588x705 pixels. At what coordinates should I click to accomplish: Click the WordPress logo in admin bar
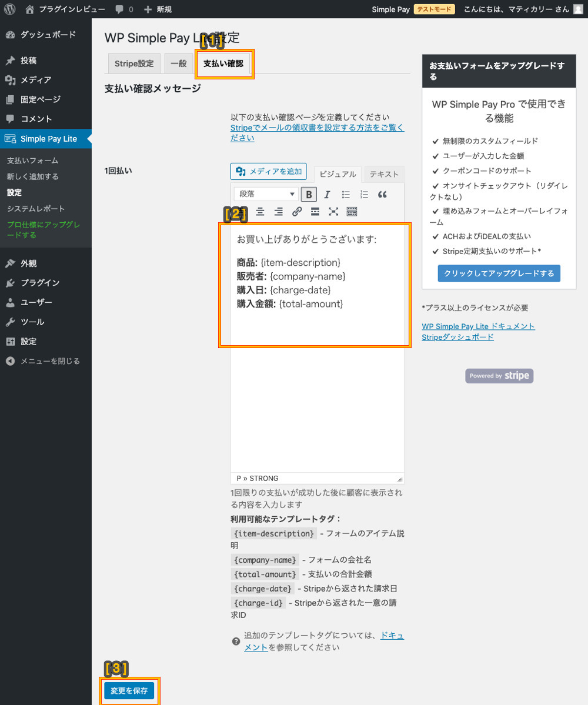[x=10, y=9]
